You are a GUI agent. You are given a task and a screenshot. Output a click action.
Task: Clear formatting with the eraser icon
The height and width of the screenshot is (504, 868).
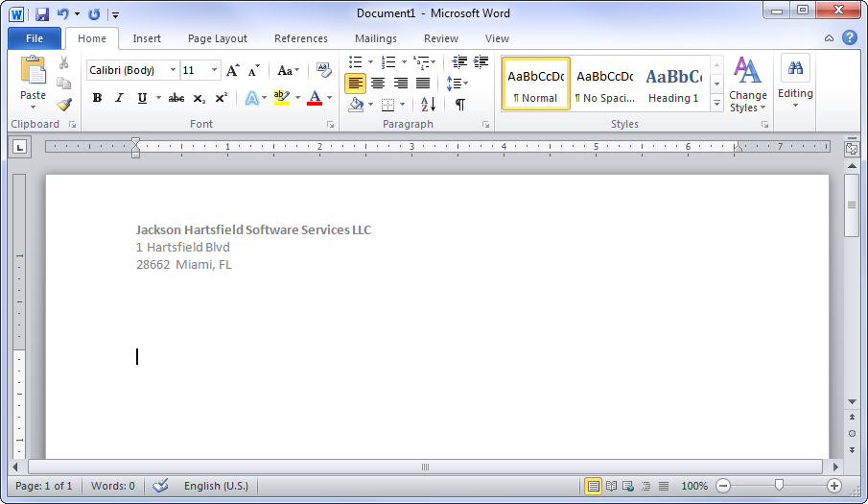click(324, 70)
